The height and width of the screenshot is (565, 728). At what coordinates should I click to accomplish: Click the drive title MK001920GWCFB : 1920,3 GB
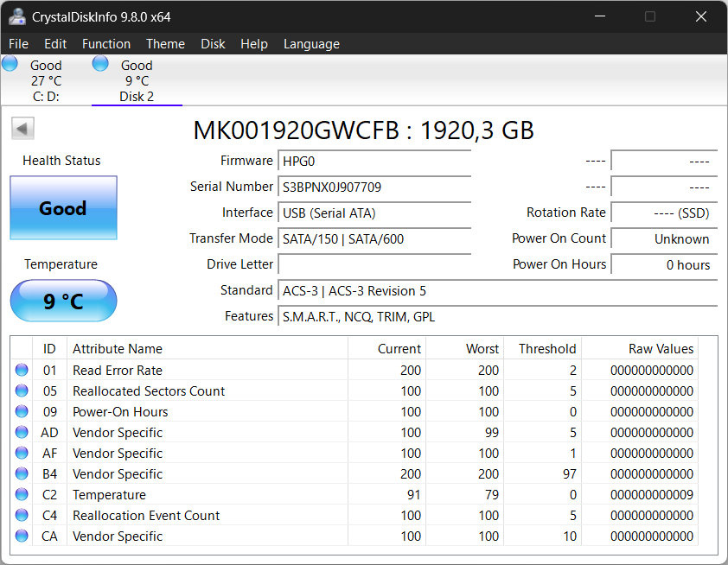coord(363,130)
